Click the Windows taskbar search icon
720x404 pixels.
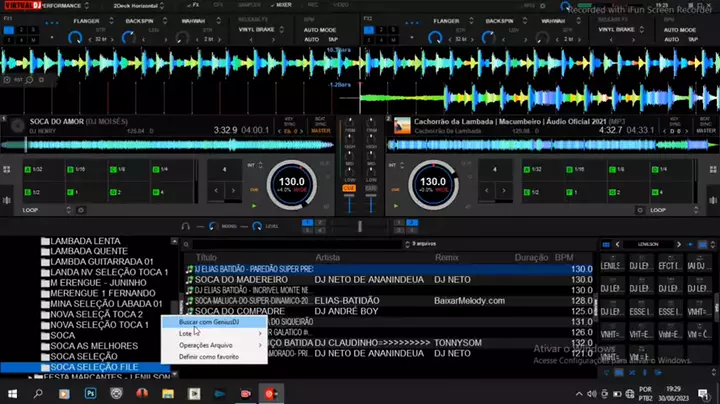pyautogui.click(x=38, y=394)
